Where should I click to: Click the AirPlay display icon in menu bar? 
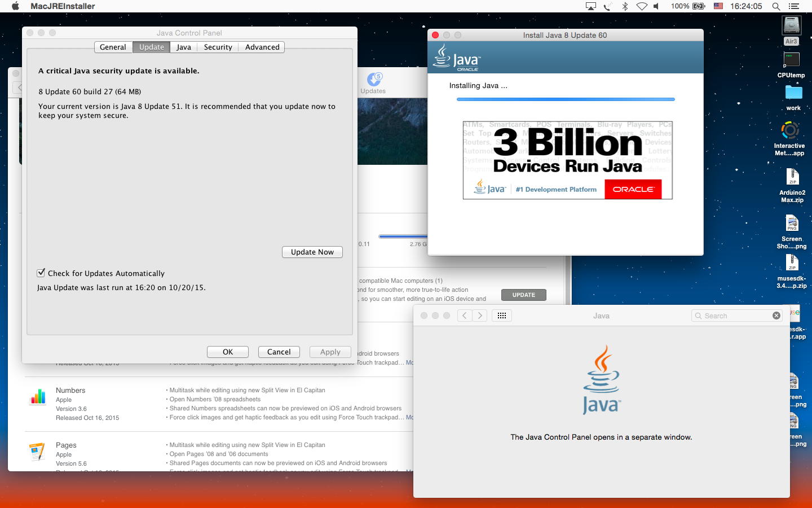click(x=591, y=6)
